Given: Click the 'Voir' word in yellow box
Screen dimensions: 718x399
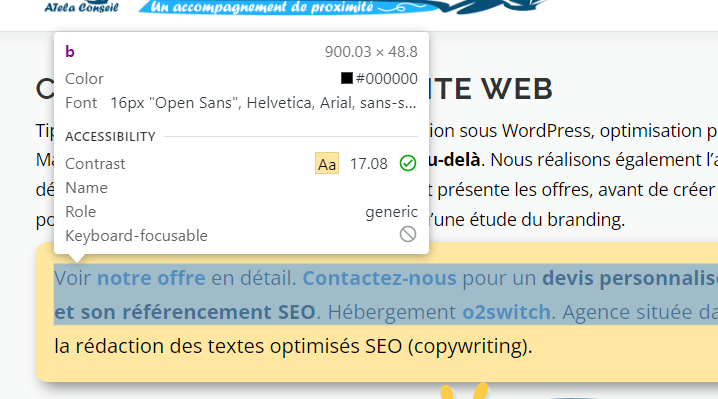Looking at the screenshot, I should [73, 278].
